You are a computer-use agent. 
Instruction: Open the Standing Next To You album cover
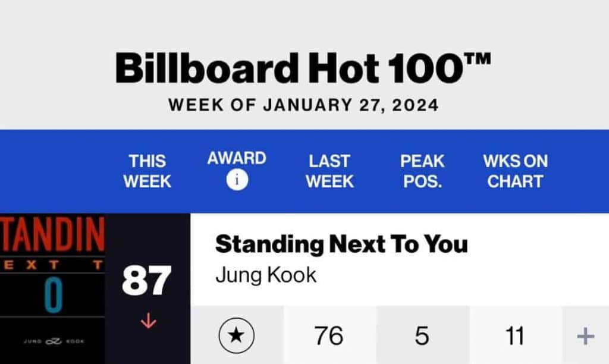point(52,288)
